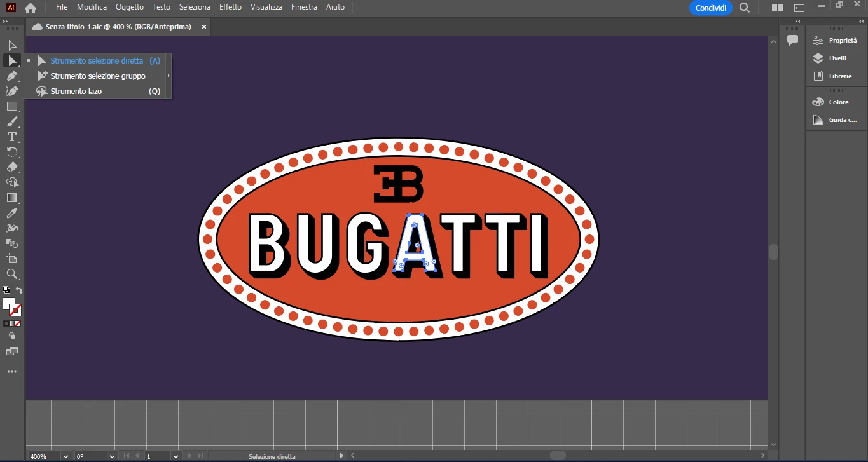Open the Proprietà panel

coord(836,40)
